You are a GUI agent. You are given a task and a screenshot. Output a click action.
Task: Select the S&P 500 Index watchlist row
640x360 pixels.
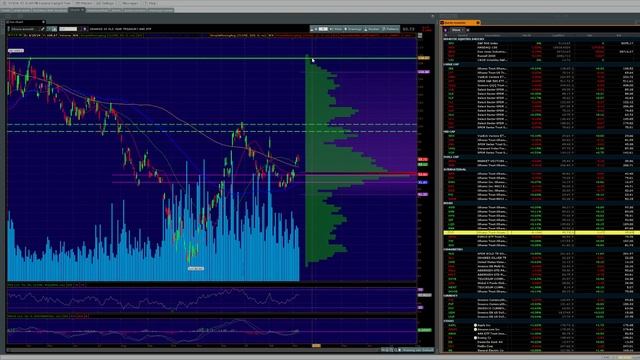click(541, 43)
